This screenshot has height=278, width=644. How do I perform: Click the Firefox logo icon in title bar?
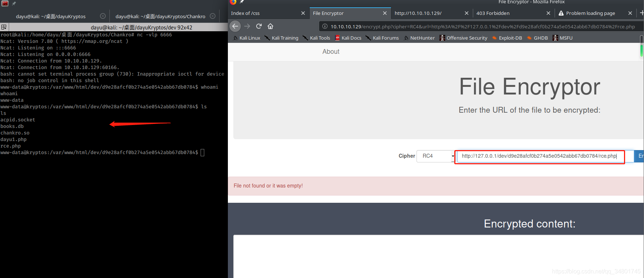pyautogui.click(x=233, y=2)
